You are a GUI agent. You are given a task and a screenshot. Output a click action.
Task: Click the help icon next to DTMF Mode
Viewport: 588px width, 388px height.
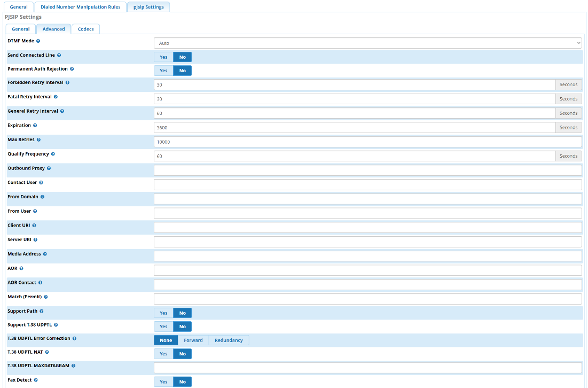coord(38,41)
